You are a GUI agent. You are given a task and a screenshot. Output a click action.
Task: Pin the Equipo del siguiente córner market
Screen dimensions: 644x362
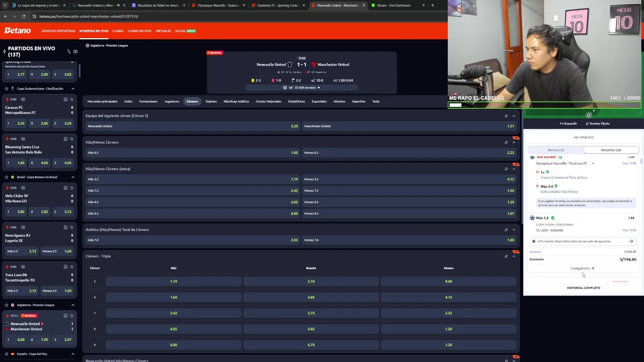click(x=506, y=116)
